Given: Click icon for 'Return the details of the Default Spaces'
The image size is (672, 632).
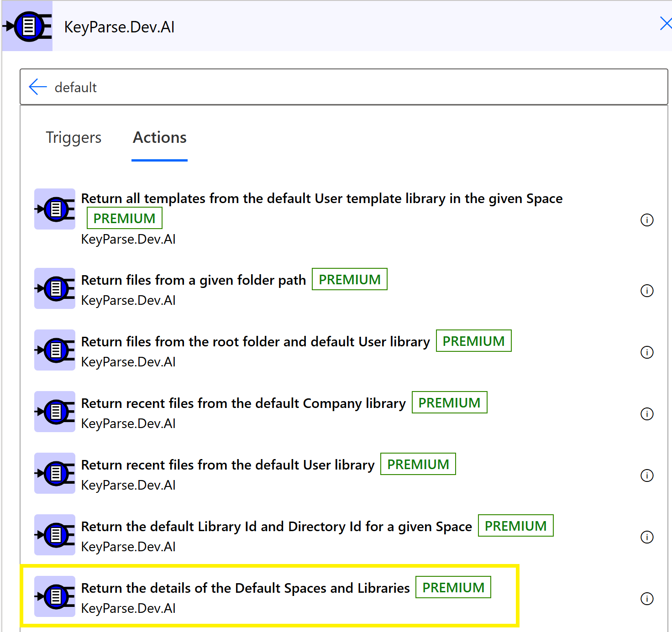Looking at the screenshot, I should pyautogui.click(x=55, y=596).
